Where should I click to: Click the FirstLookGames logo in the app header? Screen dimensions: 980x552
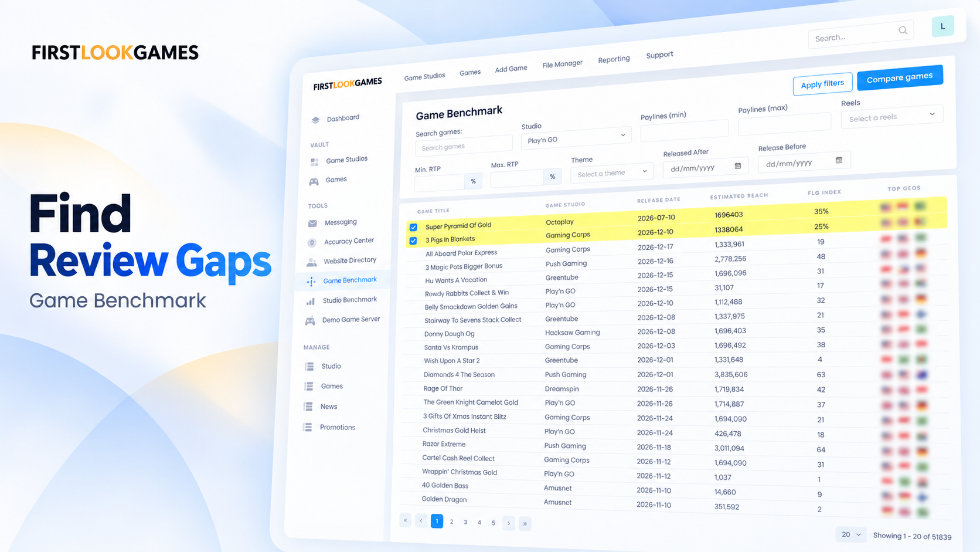348,84
